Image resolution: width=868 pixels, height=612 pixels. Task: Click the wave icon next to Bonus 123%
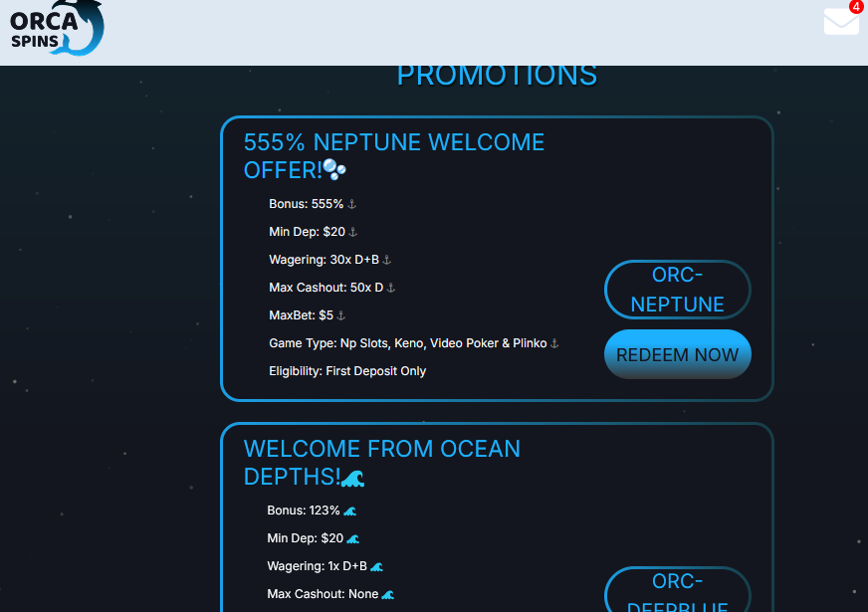(x=349, y=510)
